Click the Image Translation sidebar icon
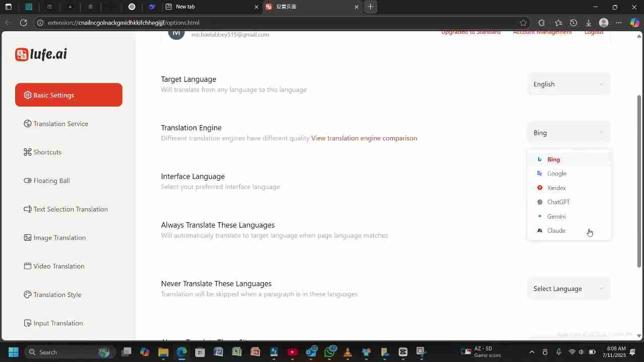The width and height of the screenshot is (644, 362). (28, 238)
